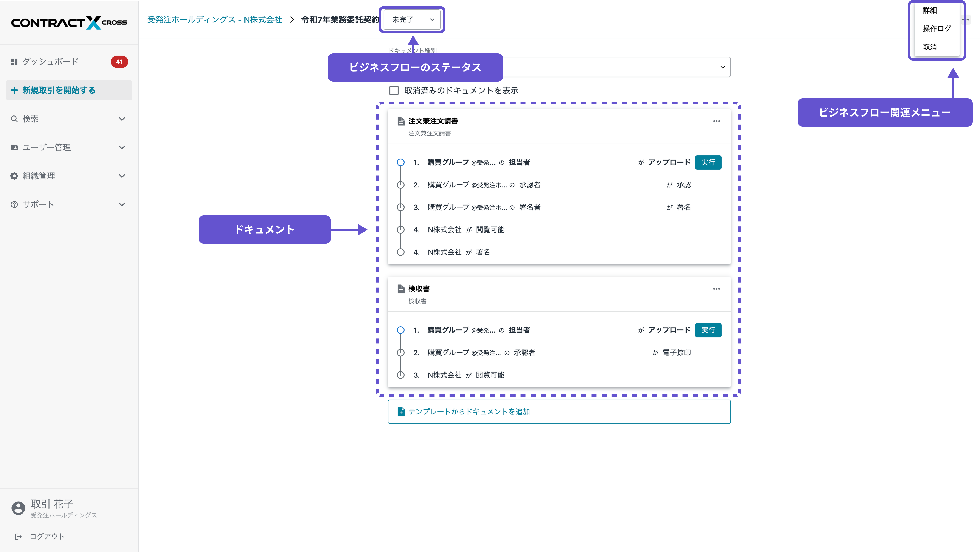The image size is (980, 552).
Task: Click the search magnifier icon in sidebar
Action: tap(14, 119)
